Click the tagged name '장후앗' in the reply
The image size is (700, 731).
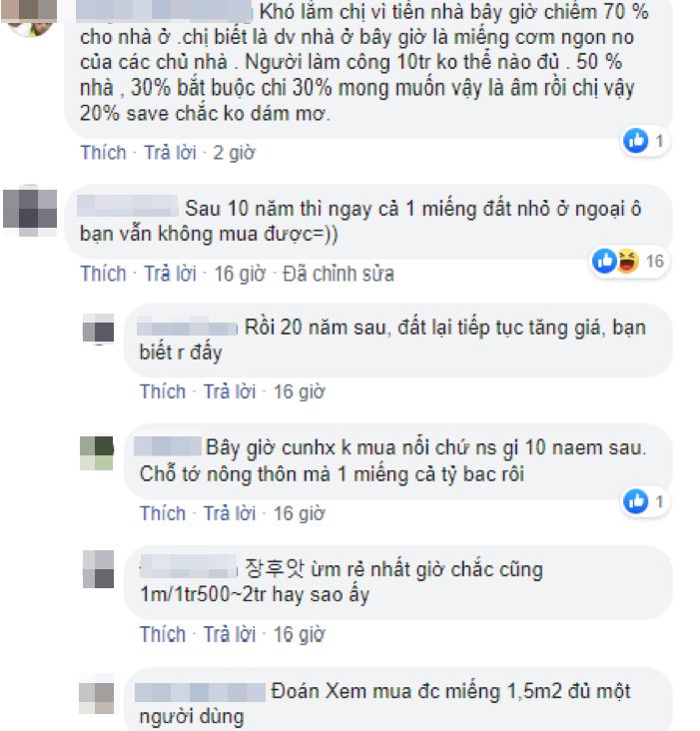point(274,569)
